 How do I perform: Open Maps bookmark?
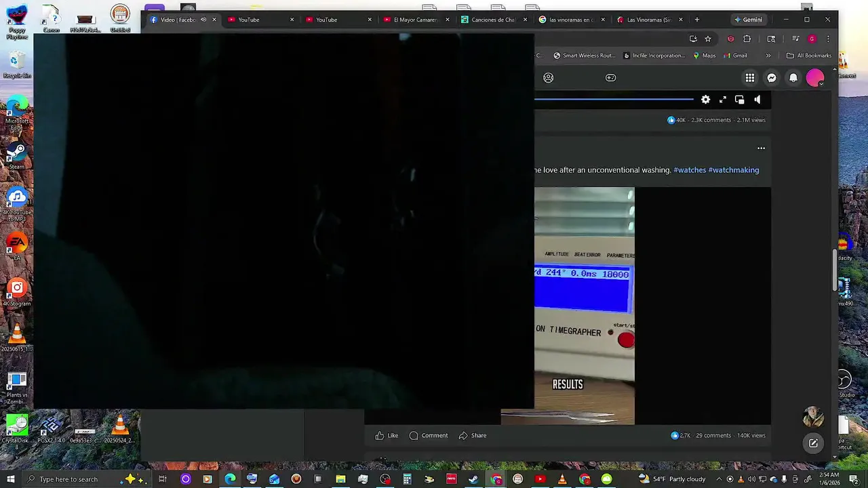coord(705,56)
